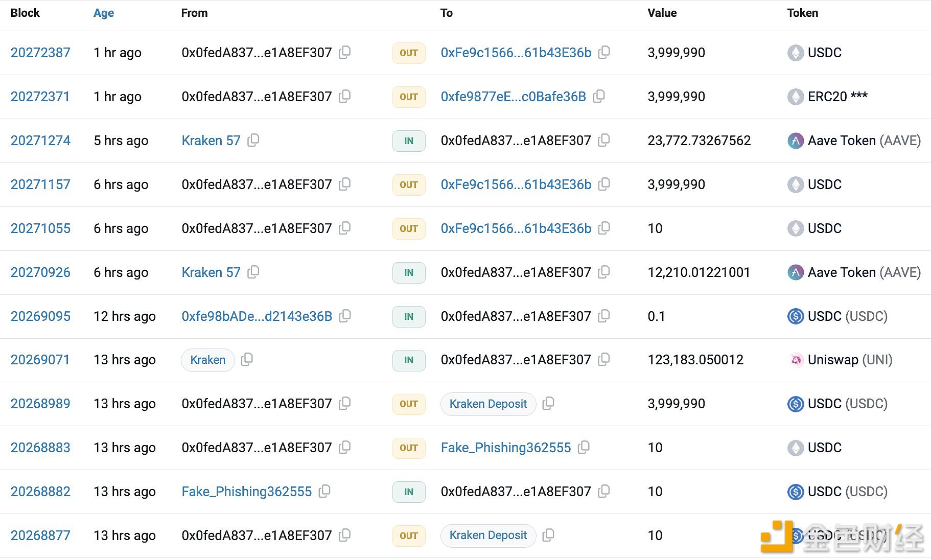Click Kraken Deposit tag in block 20268877 row
The image size is (931, 560).
pos(488,535)
